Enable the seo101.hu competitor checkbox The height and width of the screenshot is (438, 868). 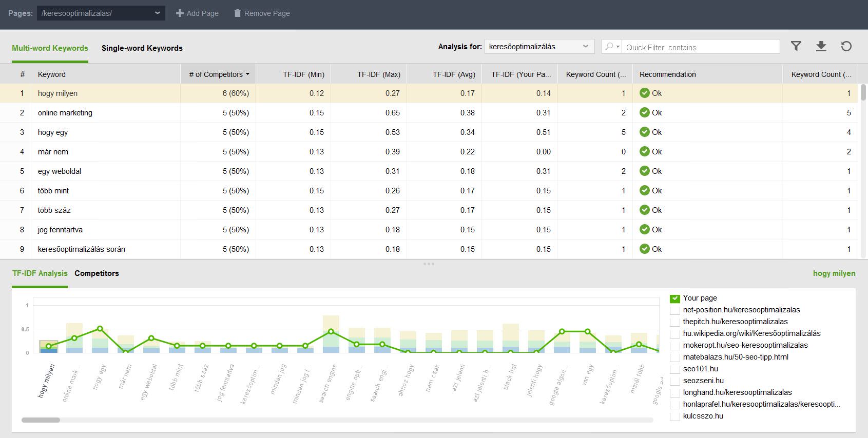click(x=675, y=369)
